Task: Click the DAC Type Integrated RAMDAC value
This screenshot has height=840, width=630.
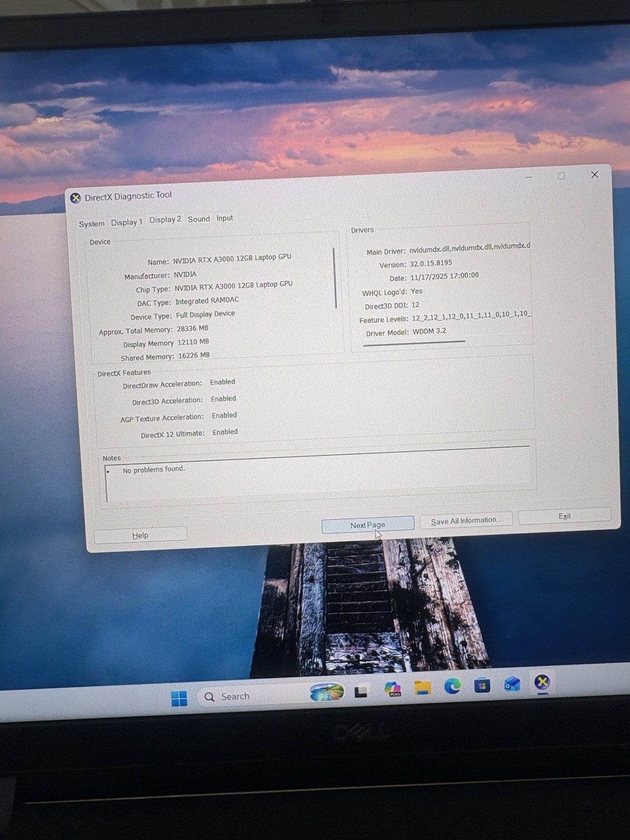Action: 207,301
